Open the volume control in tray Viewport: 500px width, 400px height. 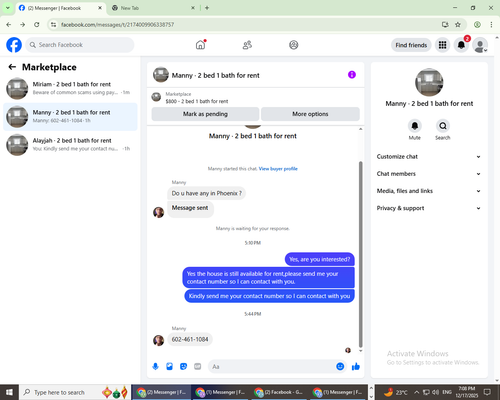[x=435, y=392]
